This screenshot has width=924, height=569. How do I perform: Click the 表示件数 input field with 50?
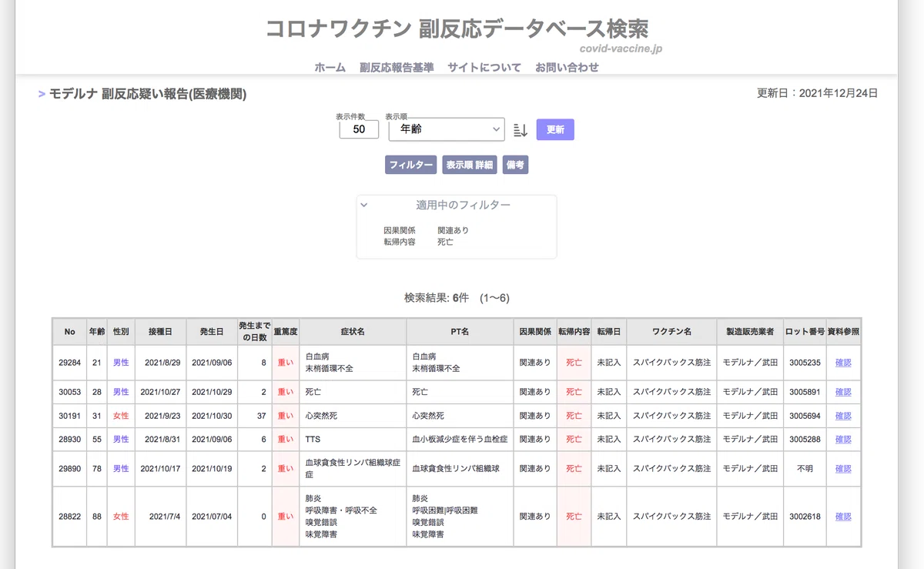click(359, 129)
